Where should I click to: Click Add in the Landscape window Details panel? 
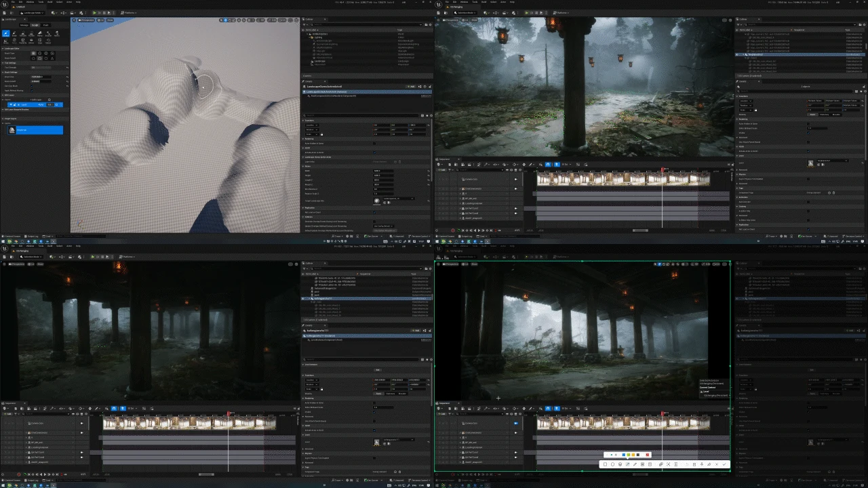411,87
